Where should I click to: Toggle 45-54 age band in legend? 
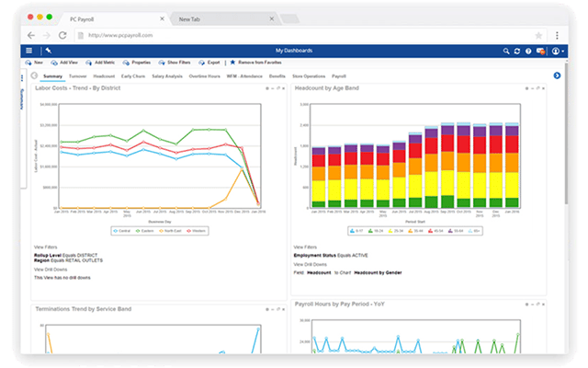tap(435, 231)
